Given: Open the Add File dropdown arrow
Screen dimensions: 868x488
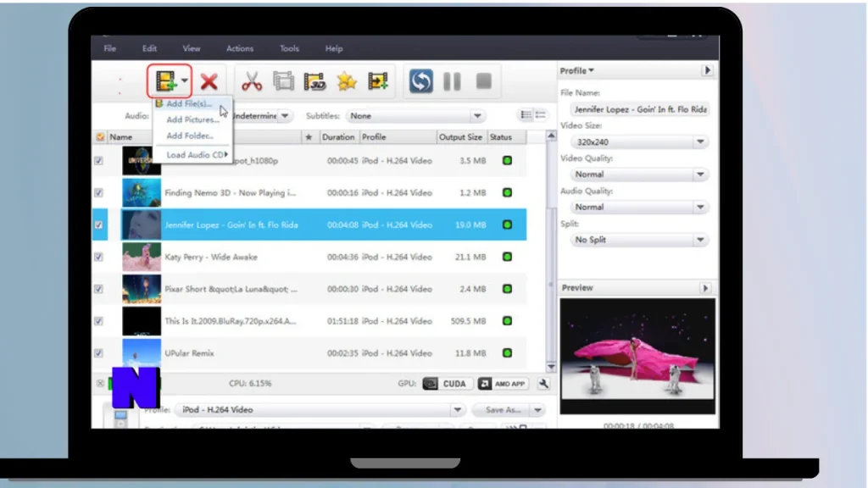Looking at the screenshot, I should click(x=185, y=80).
